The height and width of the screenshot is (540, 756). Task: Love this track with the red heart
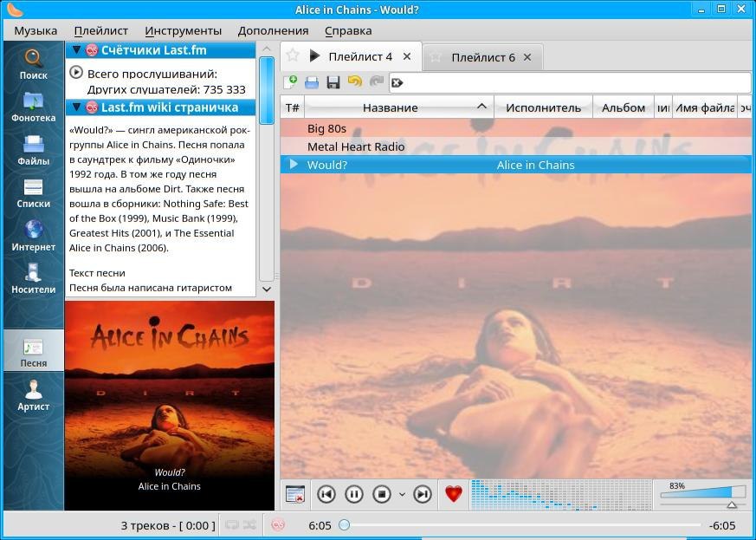coord(453,494)
